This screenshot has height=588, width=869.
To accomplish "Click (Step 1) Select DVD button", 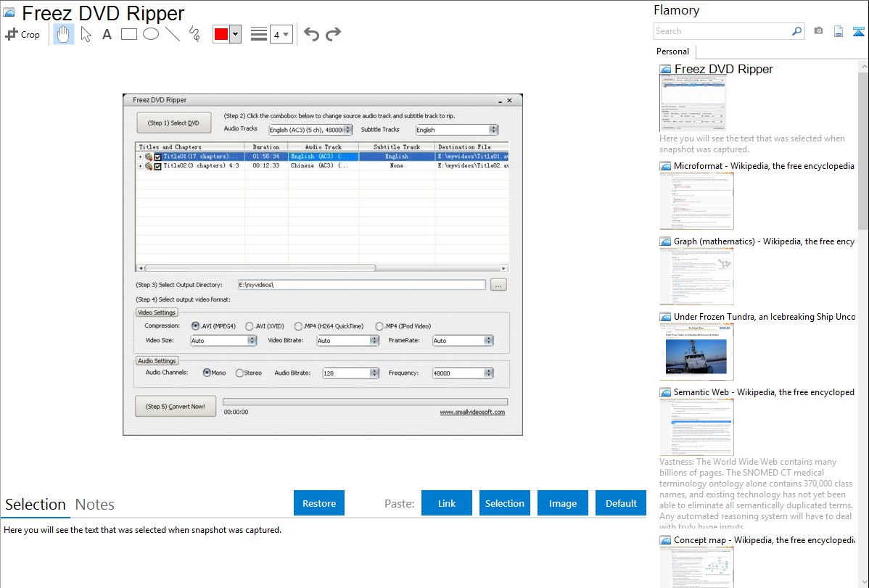I will pos(173,123).
